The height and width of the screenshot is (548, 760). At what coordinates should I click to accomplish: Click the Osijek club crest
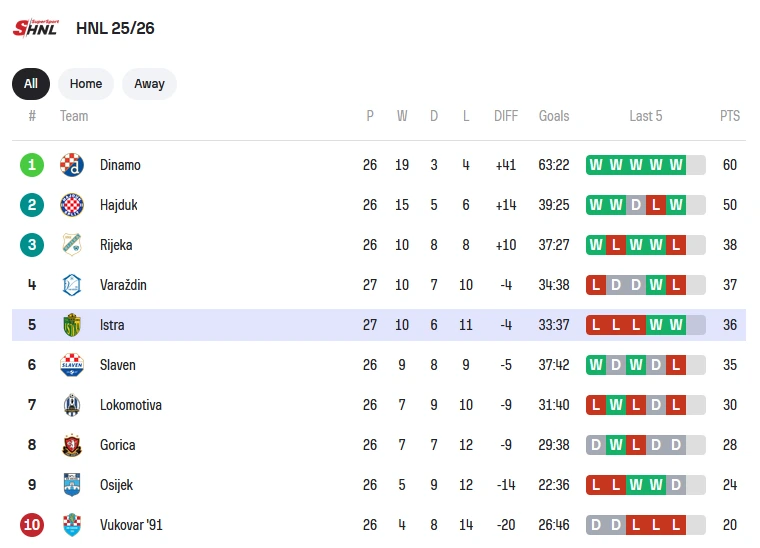(72, 485)
